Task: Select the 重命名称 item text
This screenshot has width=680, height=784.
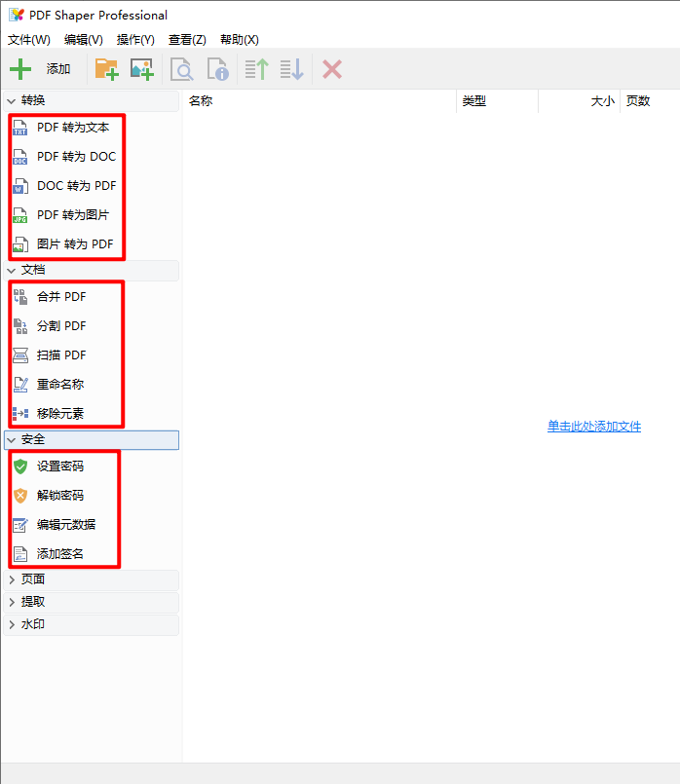Action: click(x=60, y=384)
